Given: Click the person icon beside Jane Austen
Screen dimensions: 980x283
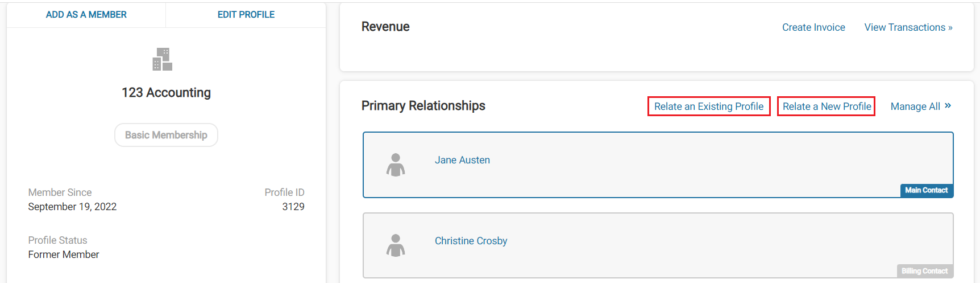Looking at the screenshot, I should [396, 165].
